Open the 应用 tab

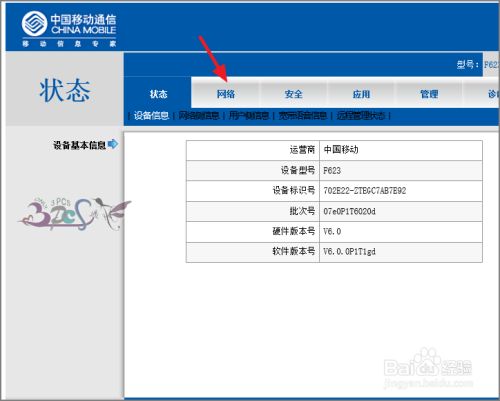[x=361, y=94]
